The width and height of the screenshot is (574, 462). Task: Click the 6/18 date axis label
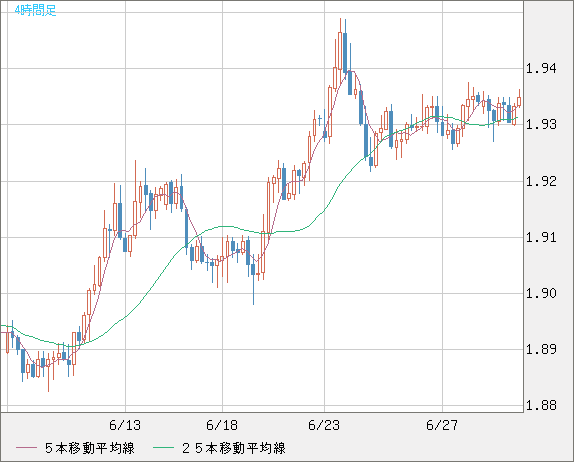[222, 425]
